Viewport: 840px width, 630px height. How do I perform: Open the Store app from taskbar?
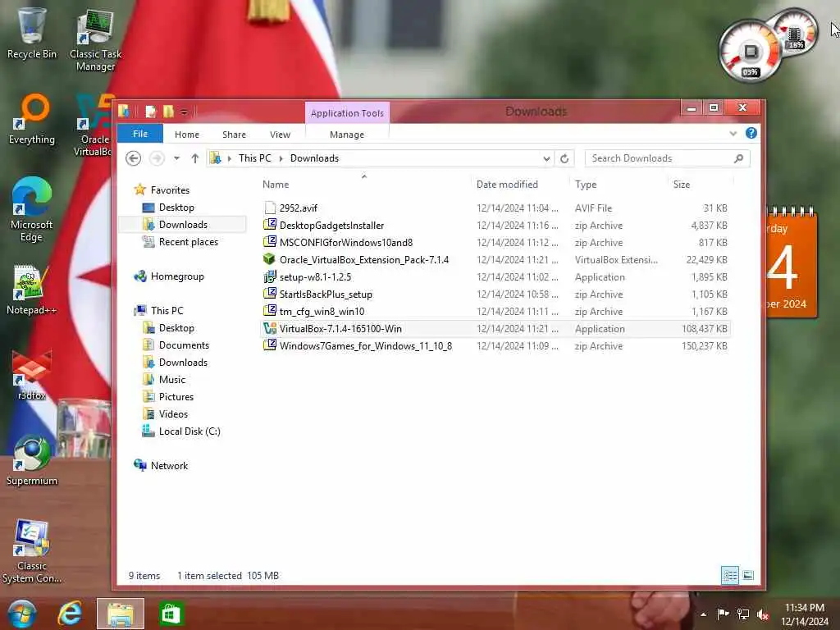pyautogui.click(x=171, y=614)
